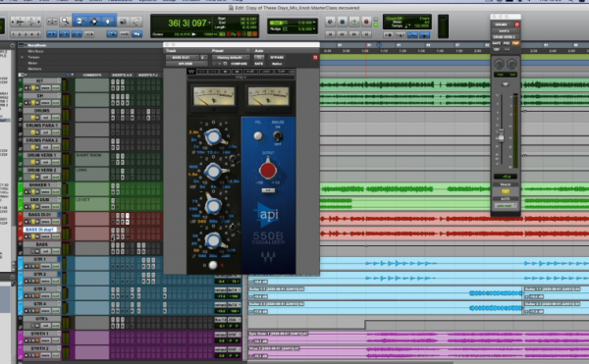This screenshot has width=589, height=364.
Task: Toggle the IN button at EQ bottom
Action: (x=213, y=265)
